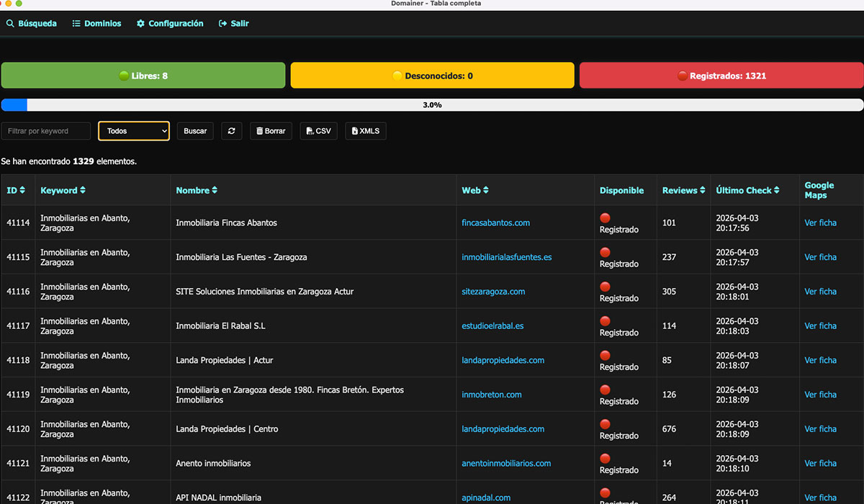Click red Registrado status icon in row 41114

click(x=605, y=217)
